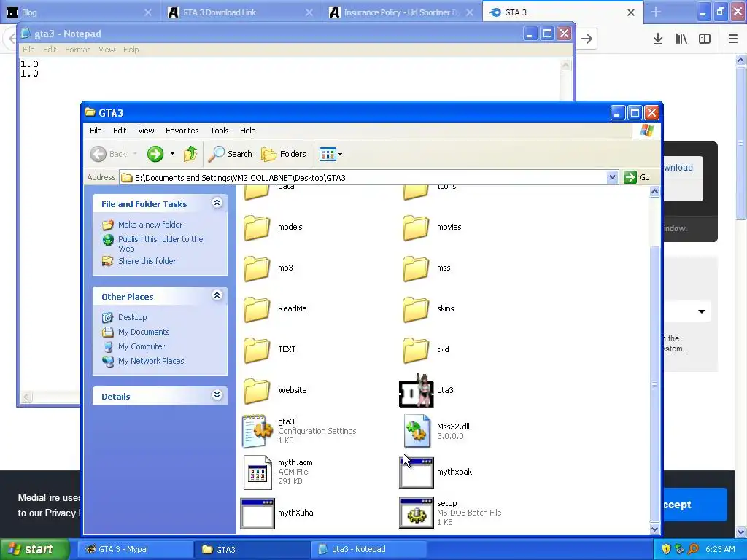747x560 pixels.
Task: Select the mythxpak program icon
Action: pos(417,472)
